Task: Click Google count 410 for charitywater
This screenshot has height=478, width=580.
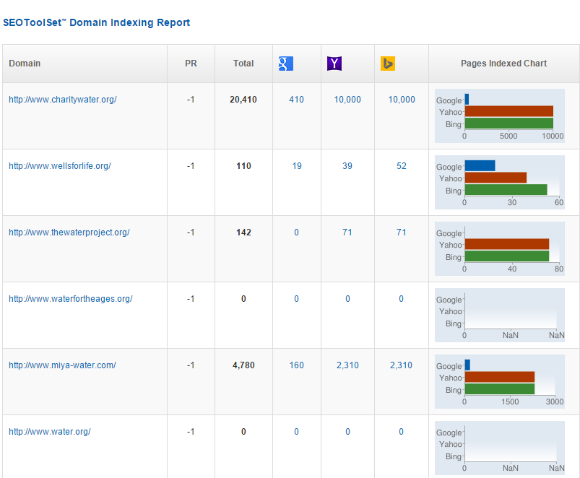Action: (296, 100)
